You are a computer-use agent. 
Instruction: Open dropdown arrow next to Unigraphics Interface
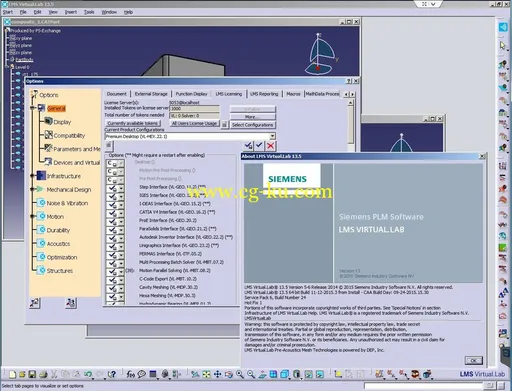pyautogui.click(x=121, y=246)
